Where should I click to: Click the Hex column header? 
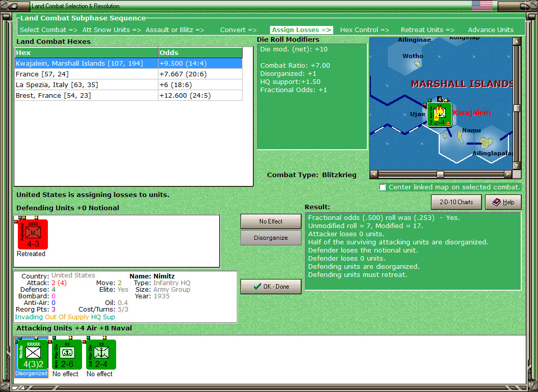(x=86, y=52)
